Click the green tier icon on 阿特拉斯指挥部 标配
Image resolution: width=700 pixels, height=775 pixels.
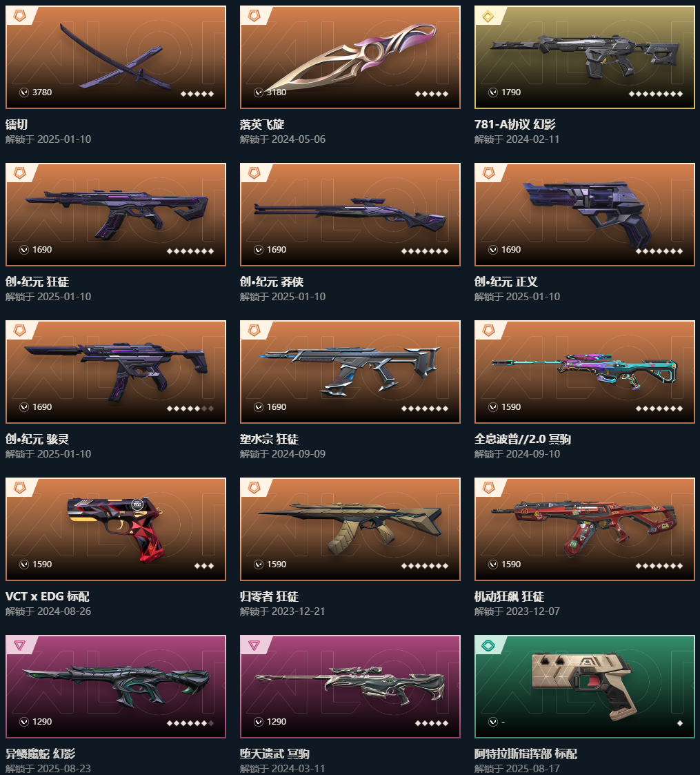click(488, 645)
